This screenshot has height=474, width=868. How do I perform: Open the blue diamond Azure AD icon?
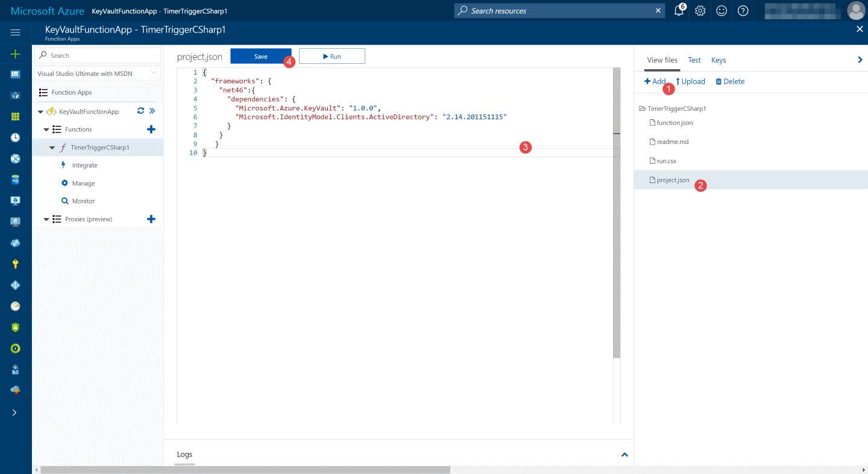point(16,285)
